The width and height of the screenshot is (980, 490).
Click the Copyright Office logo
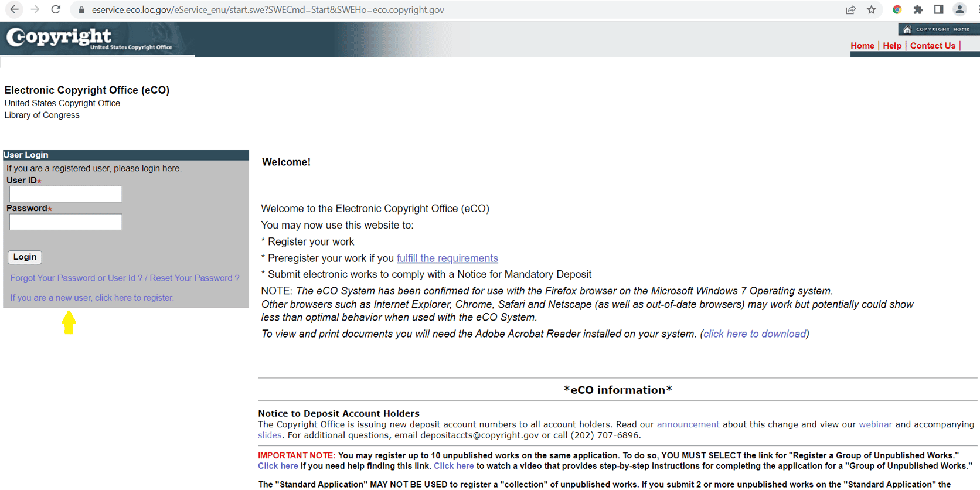click(89, 39)
